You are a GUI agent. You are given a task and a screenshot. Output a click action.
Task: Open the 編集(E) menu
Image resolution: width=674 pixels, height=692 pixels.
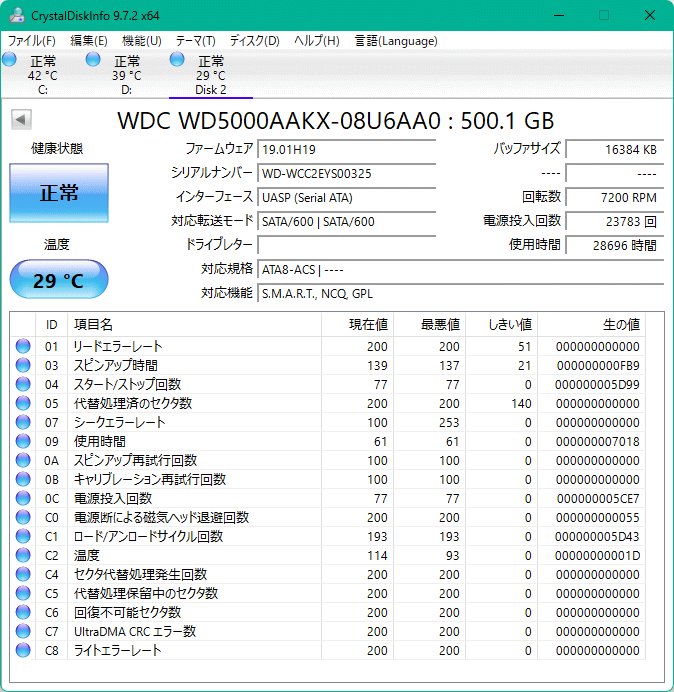point(89,41)
